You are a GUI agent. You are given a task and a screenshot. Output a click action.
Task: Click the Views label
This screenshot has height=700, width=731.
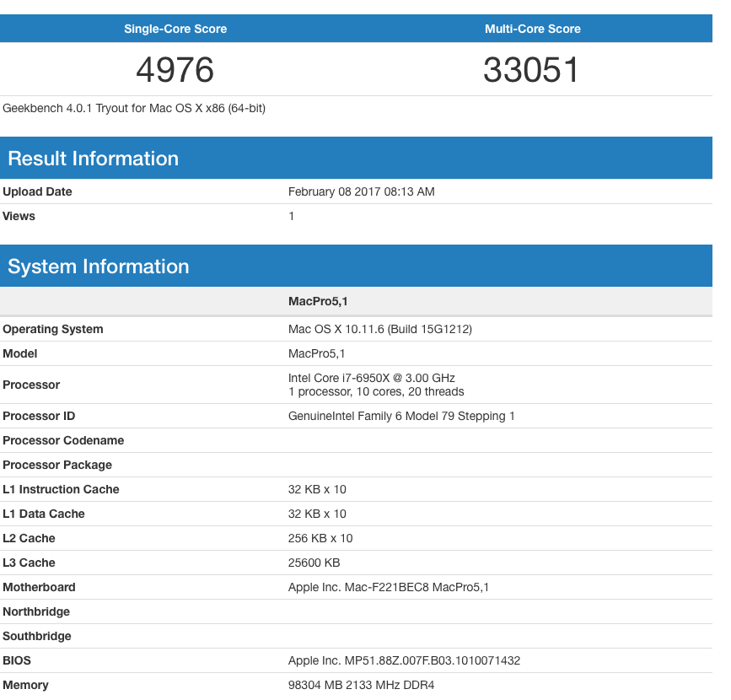(x=19, y=216)
